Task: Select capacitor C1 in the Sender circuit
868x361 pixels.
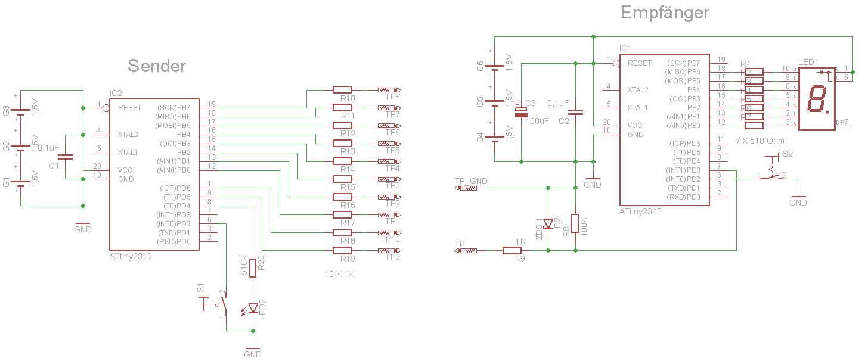Action: (65, 157)
